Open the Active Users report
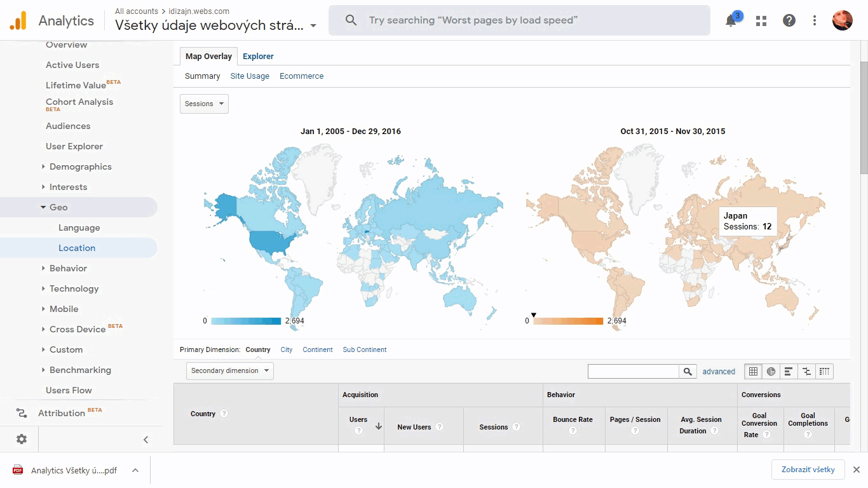868x488 pixels. click(72, 65)
